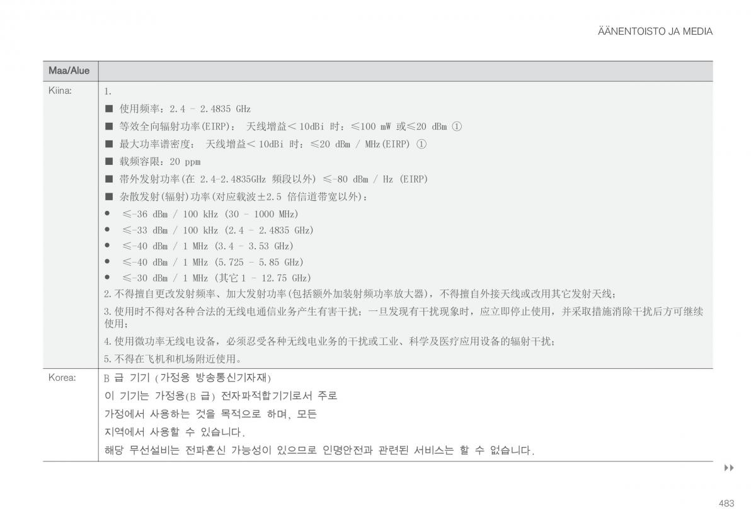Click the Korean line starting with '가정에서 사용하는'
Image resolution: width=756 pixels, height=532 pixels.
click(210, 414)
